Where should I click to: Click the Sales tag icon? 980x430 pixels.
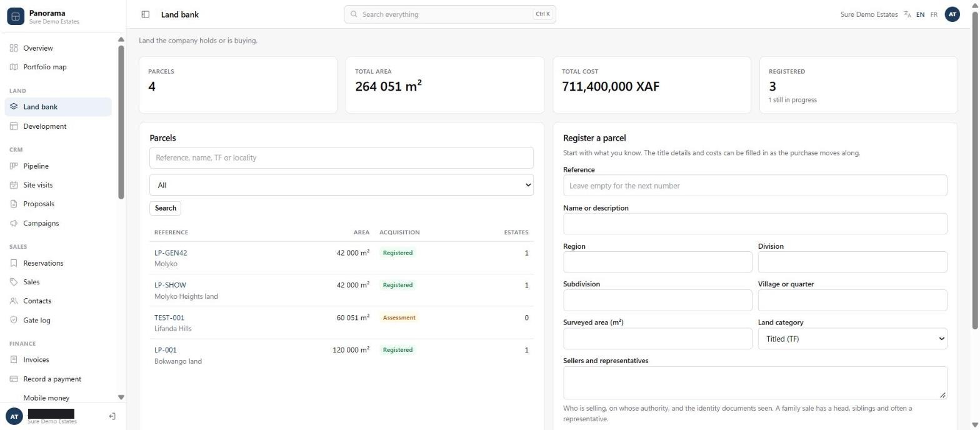pyautogui.click(x=14, y=282)
